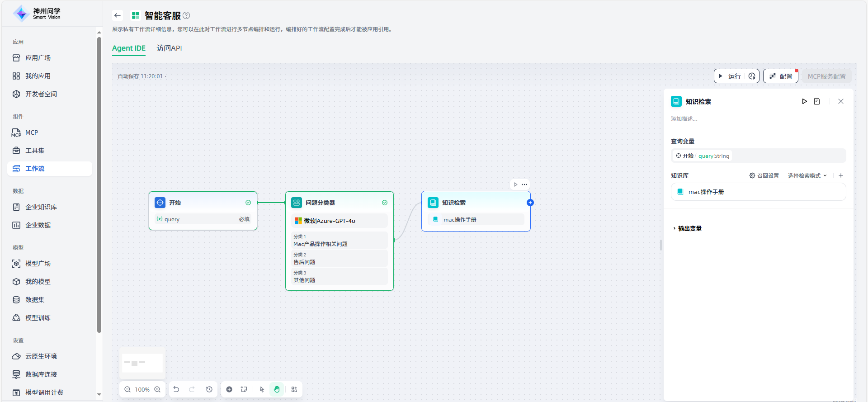Click the 添加描述 description field
This screenshot has height=402, width=868.
point(684,119)
